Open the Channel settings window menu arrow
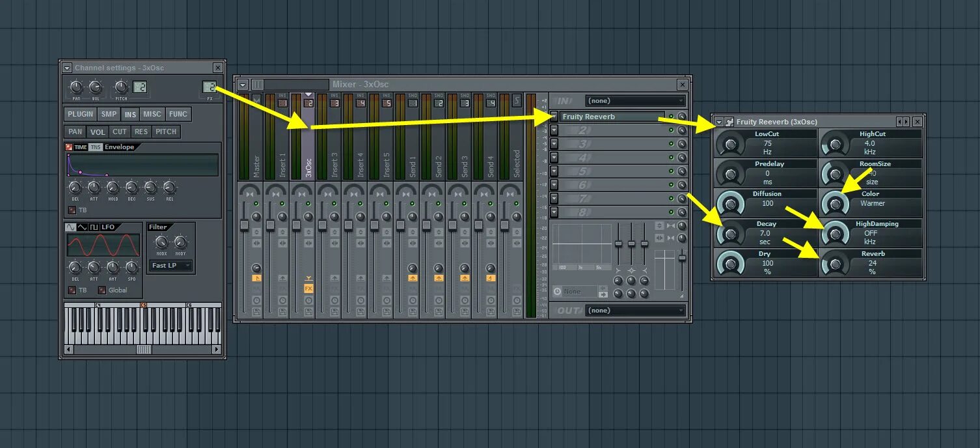Viewport: 980px width, 448px height. coord(67,68)
